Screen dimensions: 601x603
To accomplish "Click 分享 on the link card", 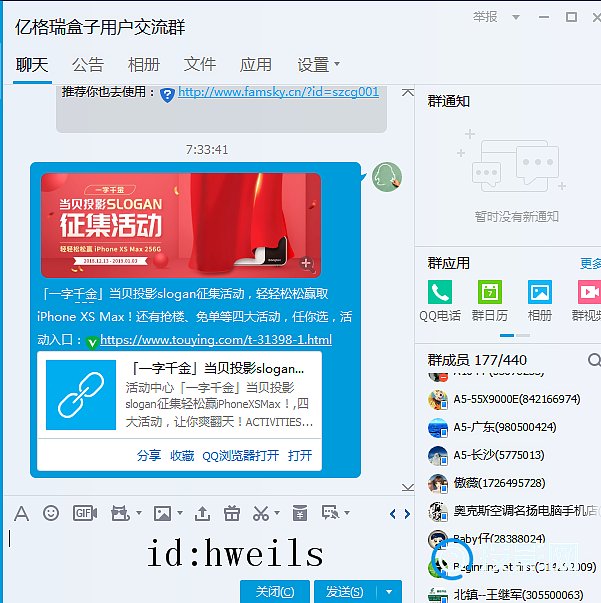I will point(149,456).
